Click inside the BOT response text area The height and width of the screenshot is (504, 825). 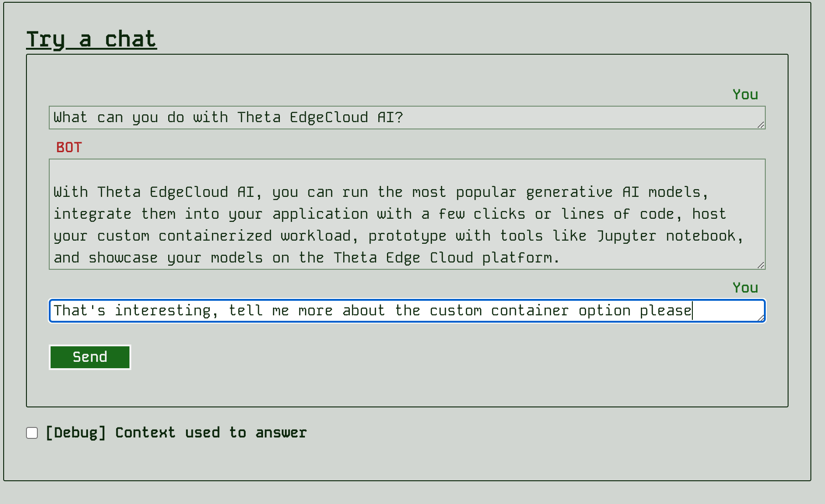point(407,214)
